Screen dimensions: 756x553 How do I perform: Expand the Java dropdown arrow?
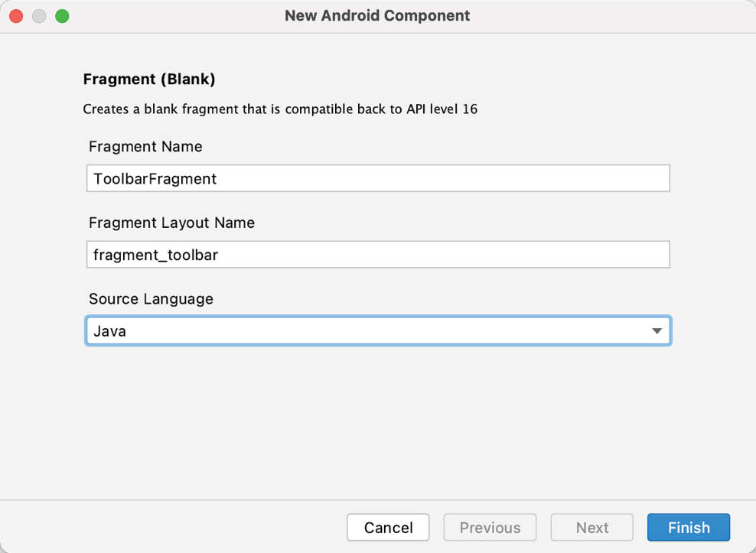coord(657,330)
